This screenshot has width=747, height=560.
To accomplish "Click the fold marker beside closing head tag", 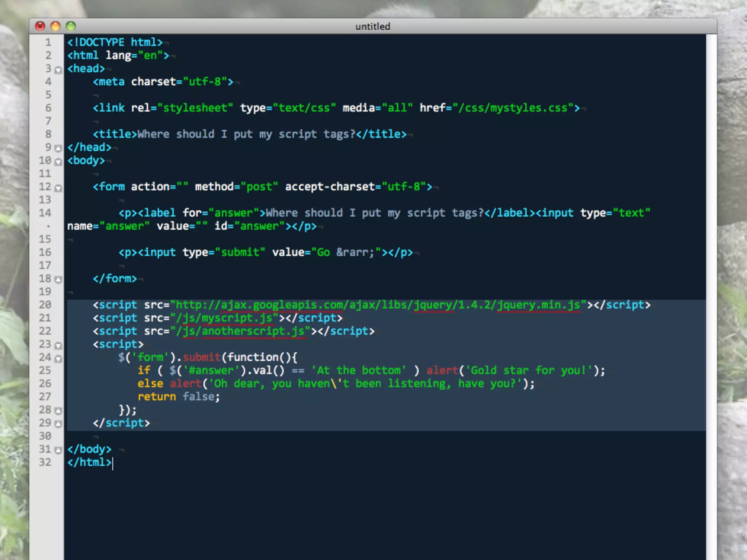I will [58, 148].
